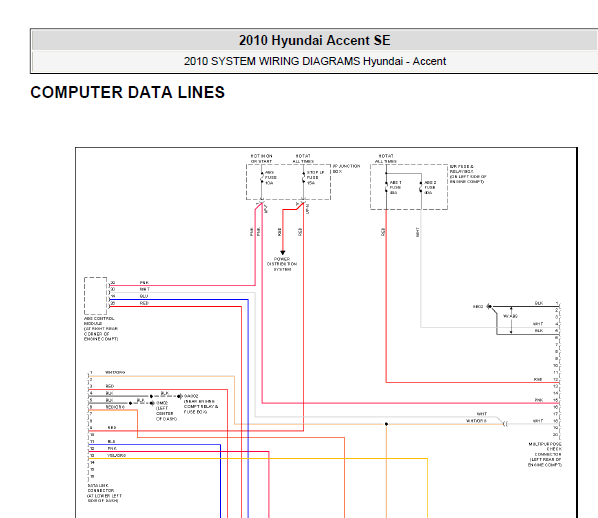Click the WHT/ORG label at data link pin 1
The height and width of the screenshot is (518, 598).
115,372
